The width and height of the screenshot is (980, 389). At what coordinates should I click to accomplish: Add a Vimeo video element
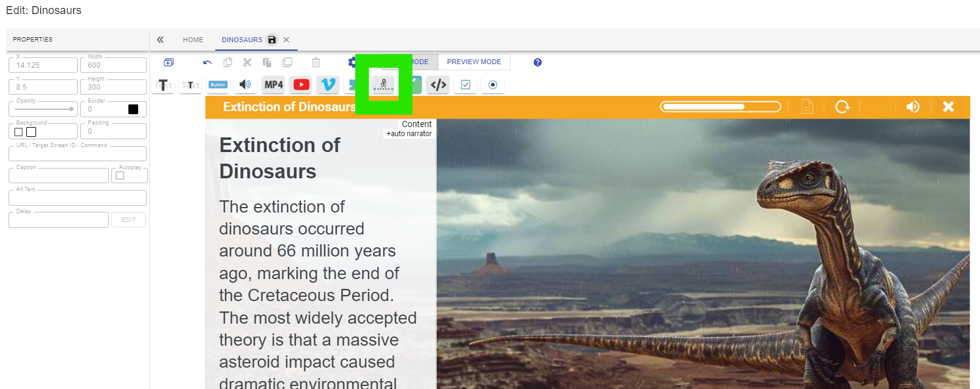click(328, 85)
